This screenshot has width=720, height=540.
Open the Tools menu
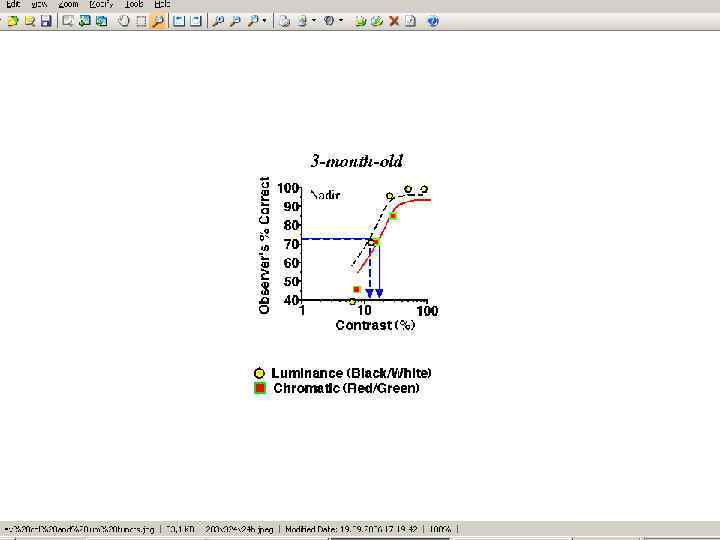(x=134, y=4)
